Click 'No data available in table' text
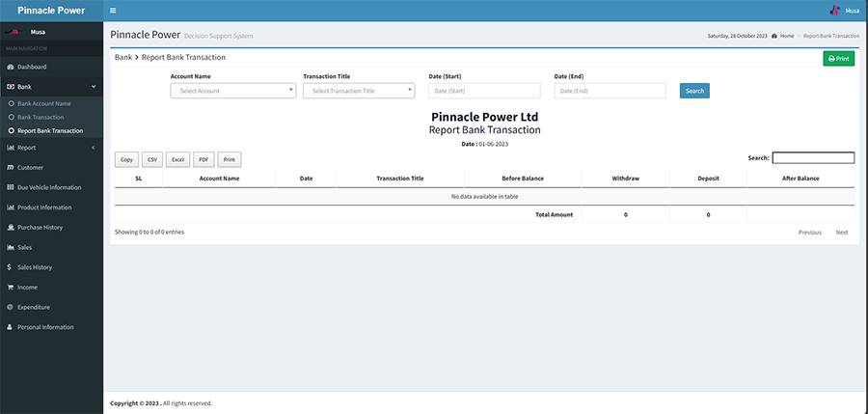The image size is (868, 414). click(485, 196)
